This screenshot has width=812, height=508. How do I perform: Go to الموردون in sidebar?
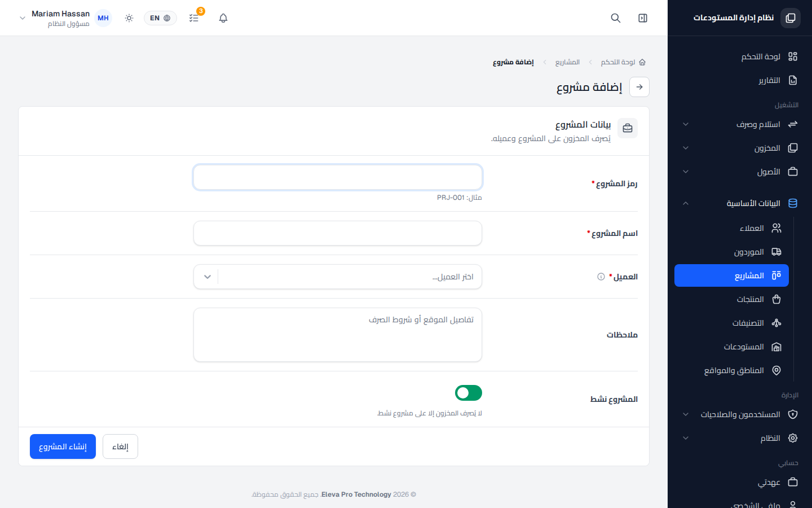point(732,252)
